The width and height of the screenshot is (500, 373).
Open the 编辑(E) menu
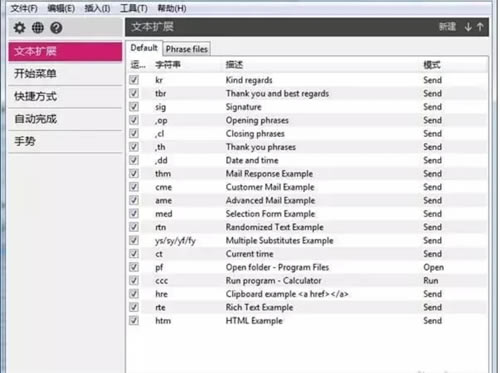(61, 8)
